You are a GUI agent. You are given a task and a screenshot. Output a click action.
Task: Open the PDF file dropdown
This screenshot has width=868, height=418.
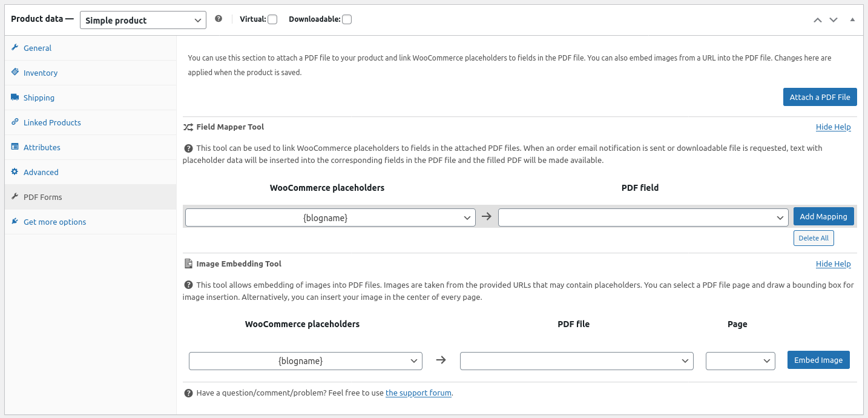click(576, 361)
